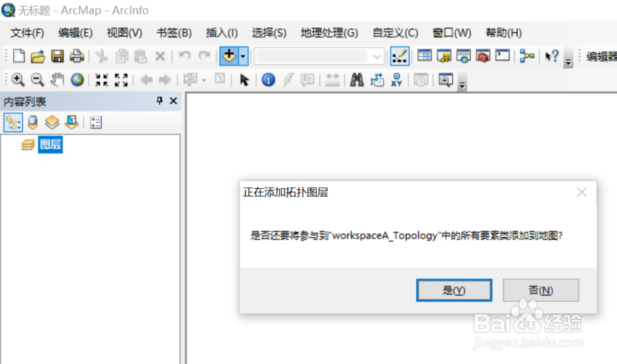
Task: Click the Copy icon
Action: pyautogui.click(x=122, y=56)
